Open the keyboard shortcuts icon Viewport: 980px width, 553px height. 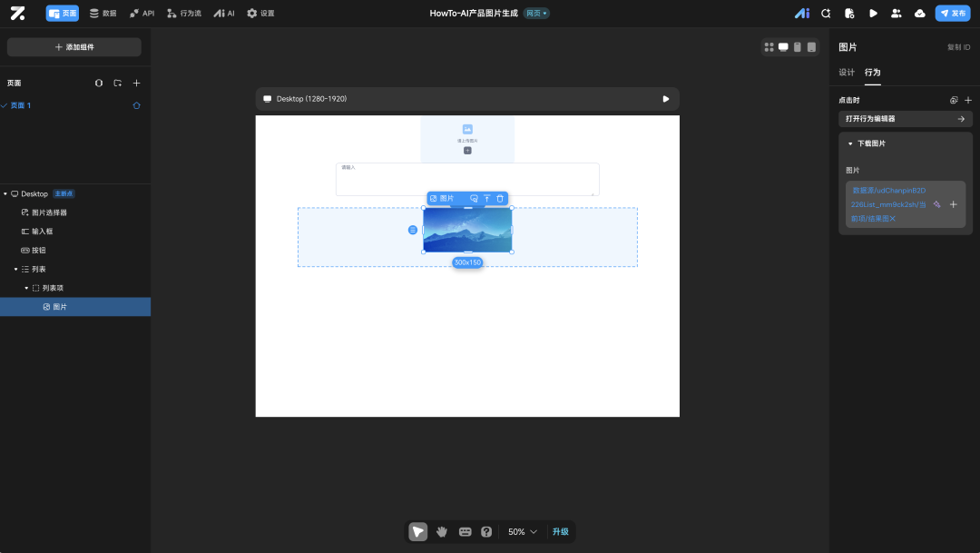coord(465,532)
